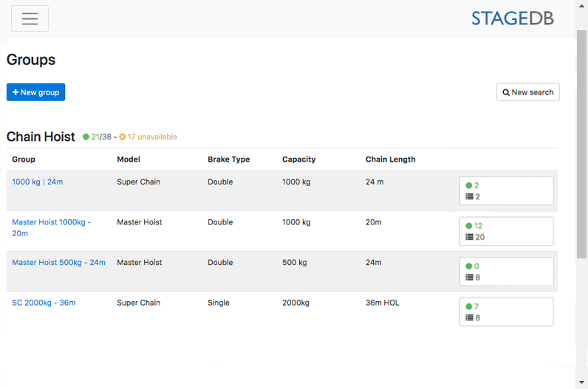Screen dimensions: 588x389
Task: Click availability box for Master Hoist 500kg
Action: 506,272
